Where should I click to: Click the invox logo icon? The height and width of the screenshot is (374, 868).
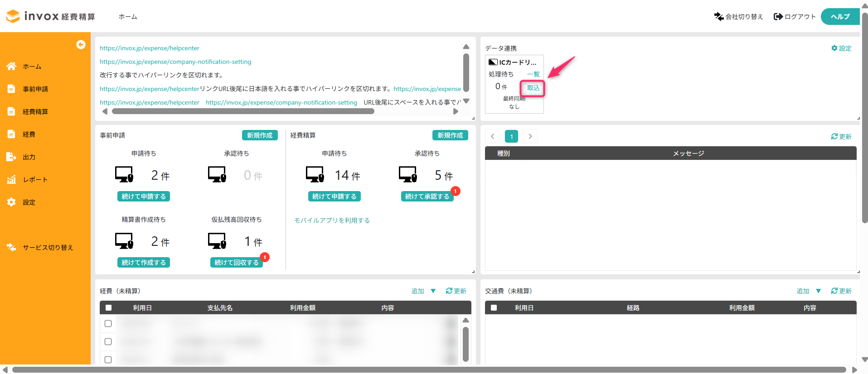[13, 16]
